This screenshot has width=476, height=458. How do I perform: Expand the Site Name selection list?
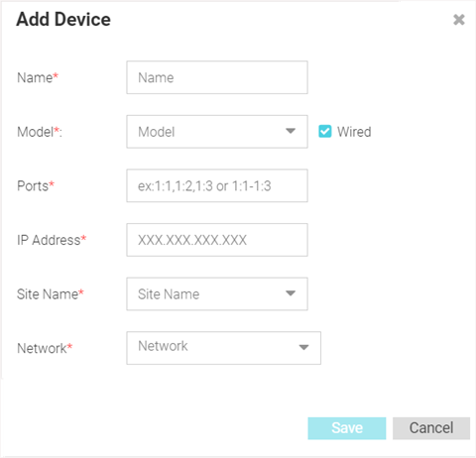click(217, 293)
